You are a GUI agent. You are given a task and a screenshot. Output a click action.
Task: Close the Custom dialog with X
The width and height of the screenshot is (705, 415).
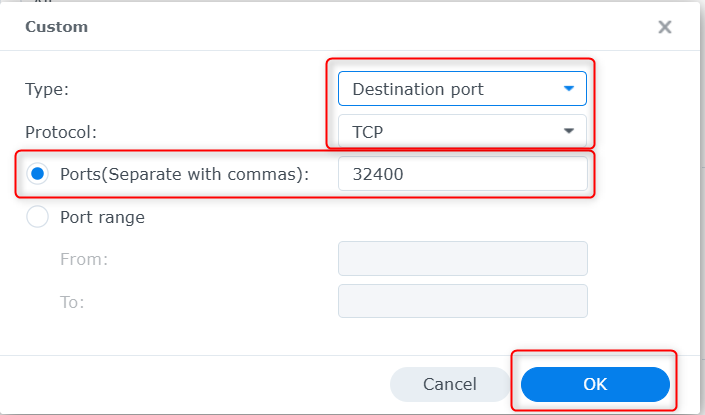tap(665, 27)
